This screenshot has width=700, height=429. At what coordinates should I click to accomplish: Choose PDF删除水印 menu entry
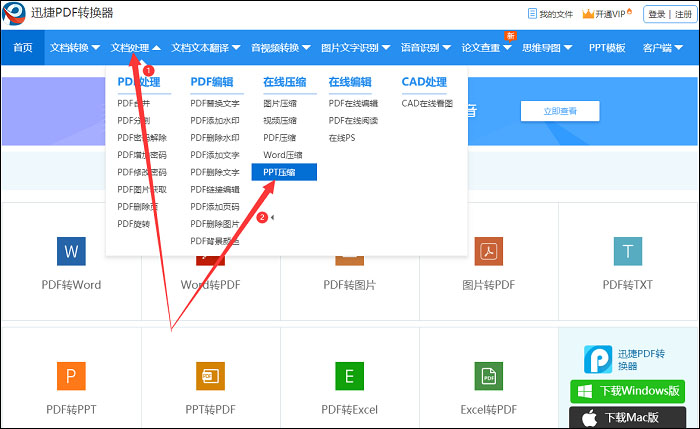click(x=215, y=138)
